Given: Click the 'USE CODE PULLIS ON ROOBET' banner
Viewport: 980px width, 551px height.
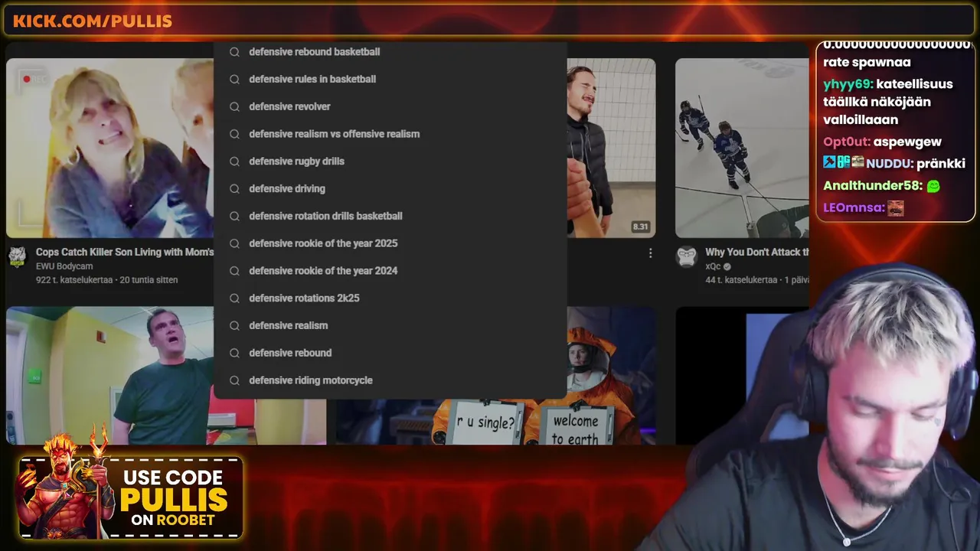Looking at the screenshot, I should coord(131,497).
